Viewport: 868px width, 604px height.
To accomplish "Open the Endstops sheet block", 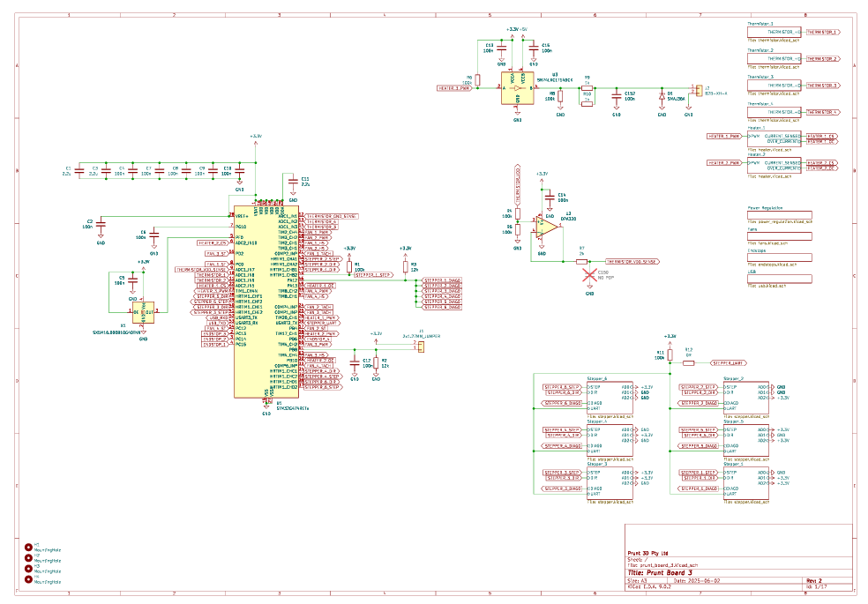I will point(780,257).
